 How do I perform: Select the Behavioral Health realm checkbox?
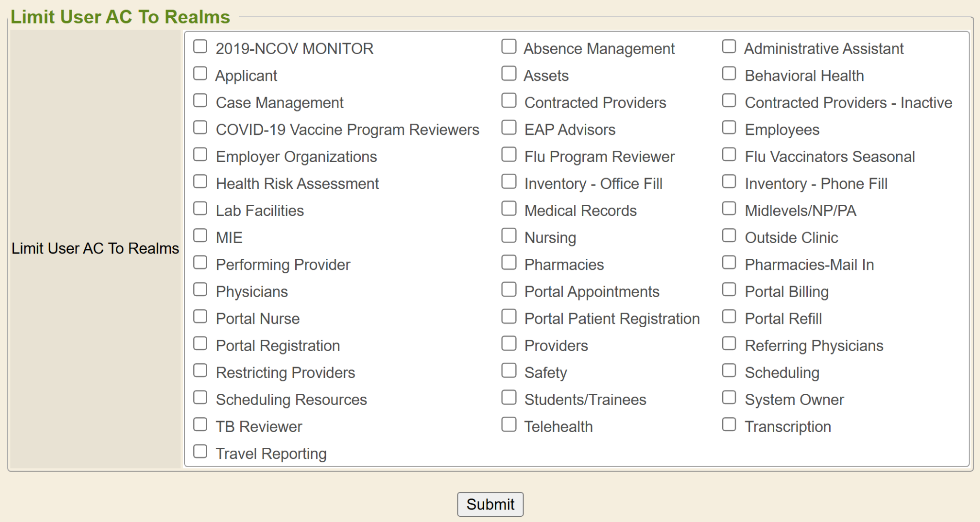729,74
